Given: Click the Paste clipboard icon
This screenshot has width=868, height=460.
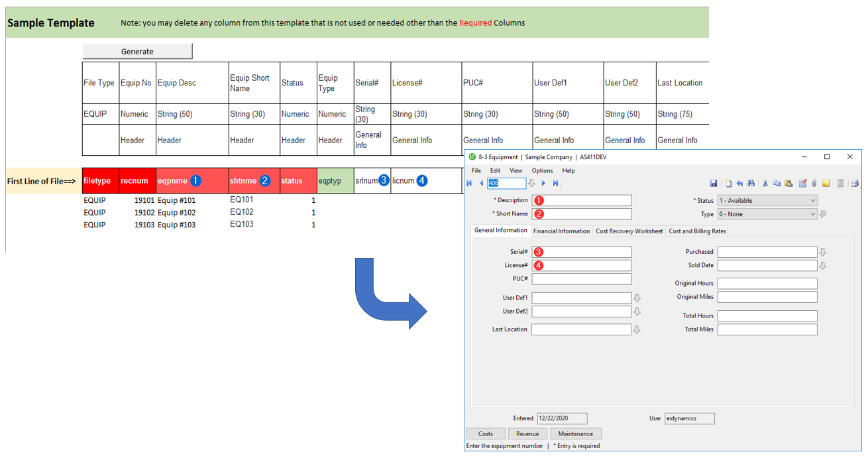Looking at the screenshot, I should 788,184.
